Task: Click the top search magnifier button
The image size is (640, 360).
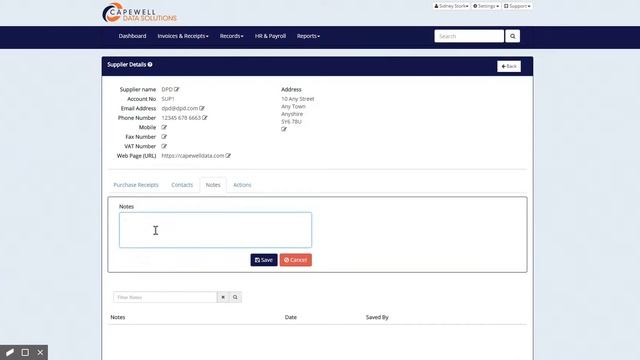Action: [513, 36]
